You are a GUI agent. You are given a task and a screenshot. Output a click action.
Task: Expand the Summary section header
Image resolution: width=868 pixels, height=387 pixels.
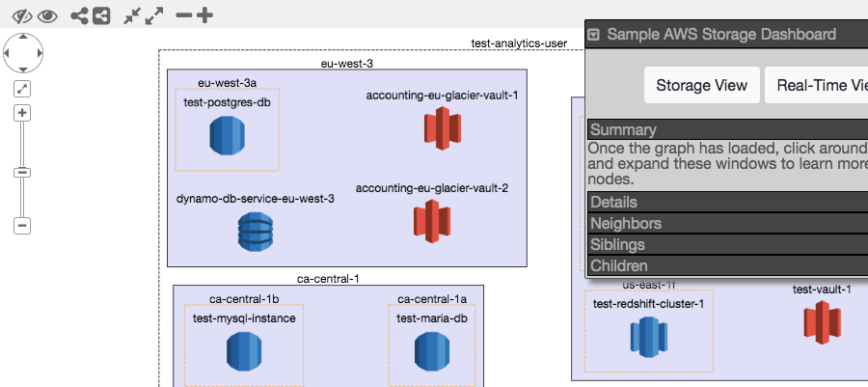(x=728, y=129)
